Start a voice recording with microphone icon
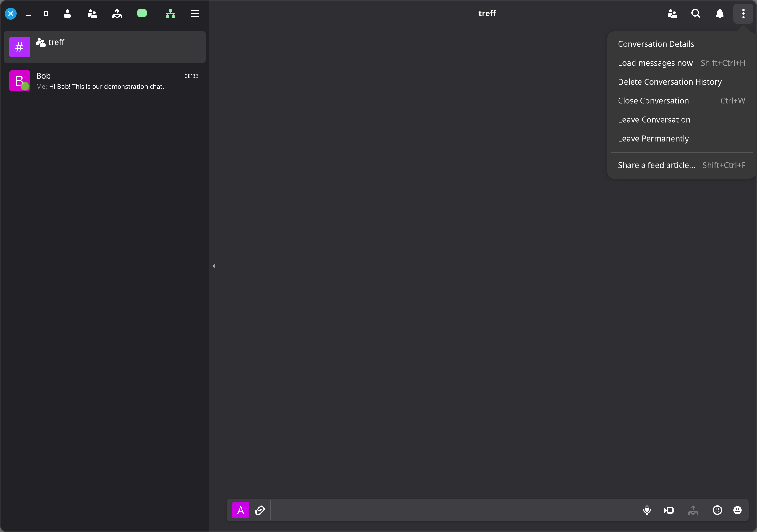The height and width of the screenshot is (532, 757). (x=647, y=510)
